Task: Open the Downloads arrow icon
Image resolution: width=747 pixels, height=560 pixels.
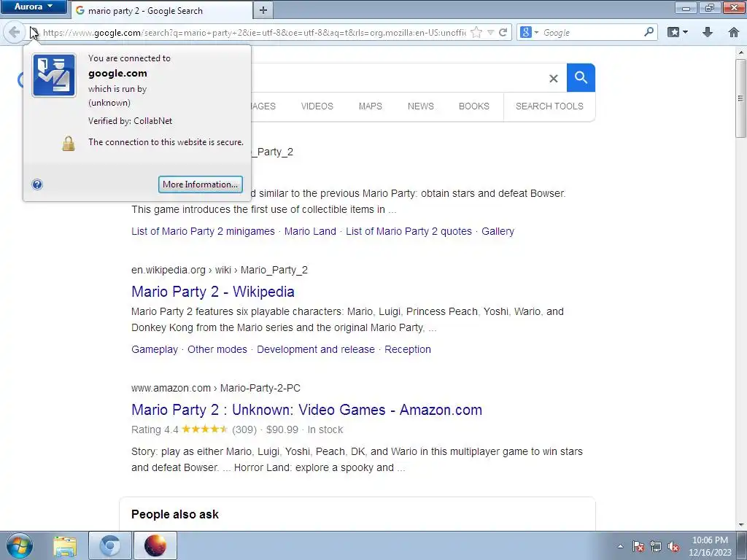Action: tap(708, 32)
